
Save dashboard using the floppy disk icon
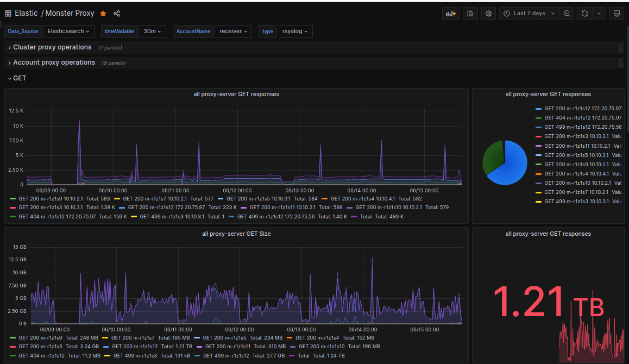pyautogui.click(x=470, y=14)
